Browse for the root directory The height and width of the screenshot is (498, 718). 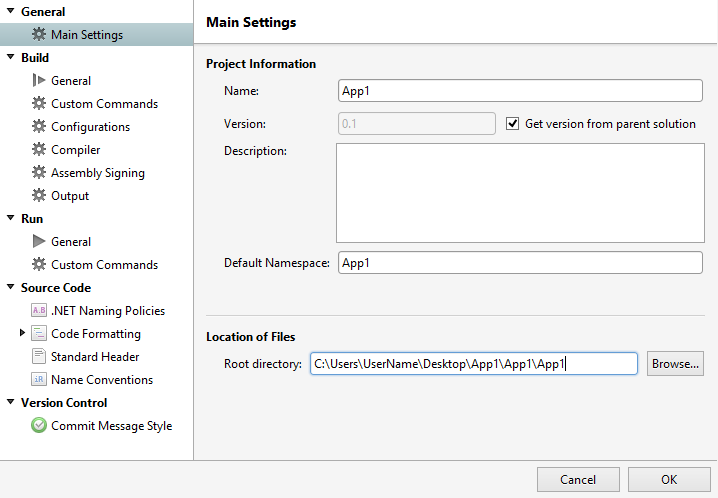(676, 363)
